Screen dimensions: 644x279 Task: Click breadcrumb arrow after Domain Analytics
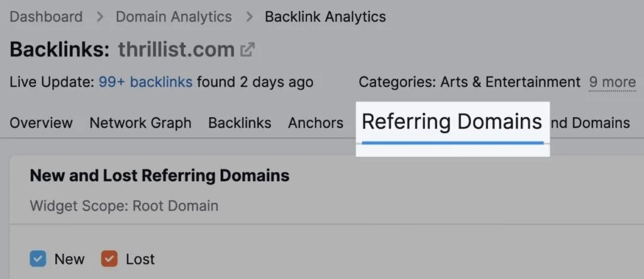click(x=248, y=17)
